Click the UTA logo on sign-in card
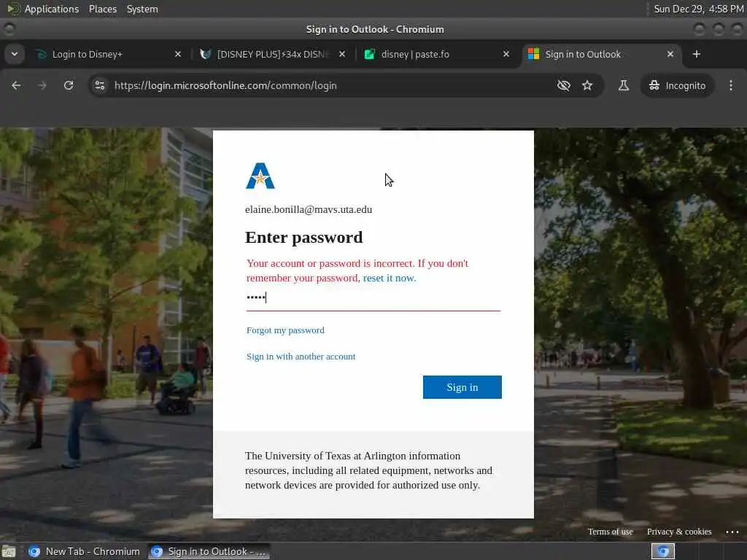The height and width of the screenshot is (560, 747). point(260,176)
